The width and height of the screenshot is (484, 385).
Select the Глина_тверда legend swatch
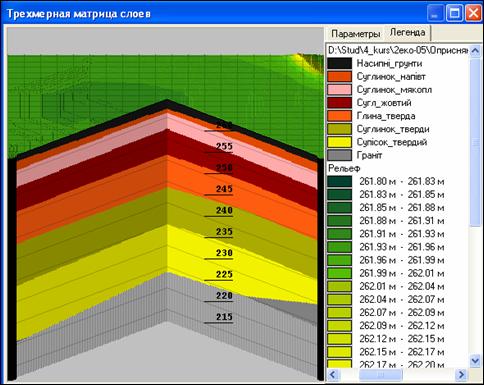[339, 116]
